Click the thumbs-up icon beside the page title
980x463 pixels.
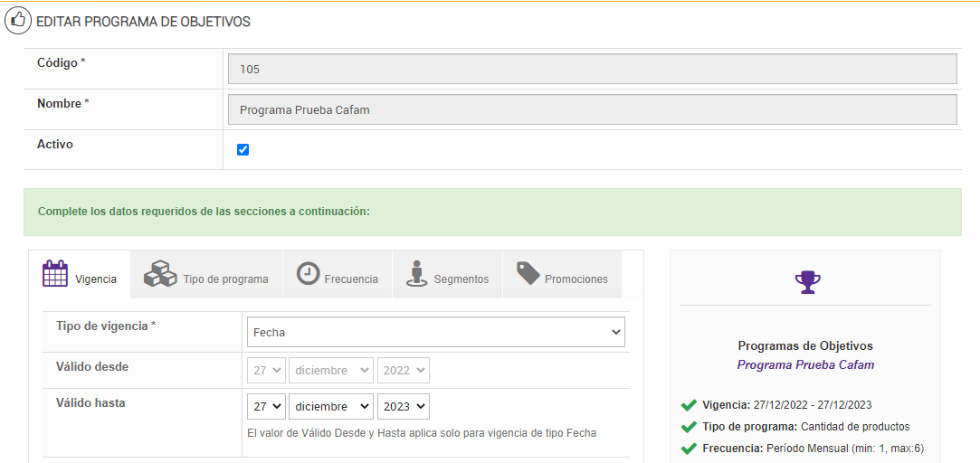pyautogui.click(x=19, y=21)
